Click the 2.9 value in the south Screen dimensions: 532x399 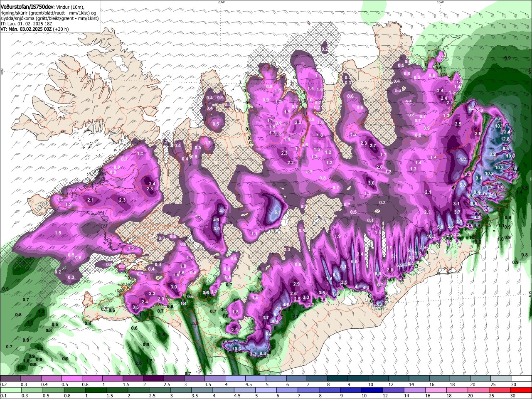296,284
